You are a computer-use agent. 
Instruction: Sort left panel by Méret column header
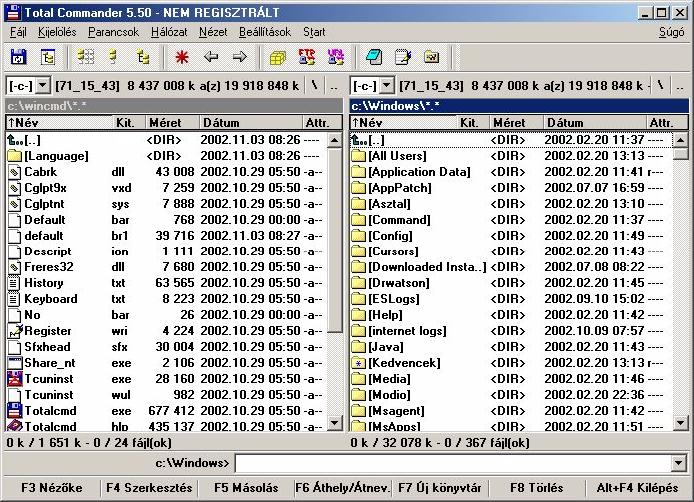click(x=172, y=123)
